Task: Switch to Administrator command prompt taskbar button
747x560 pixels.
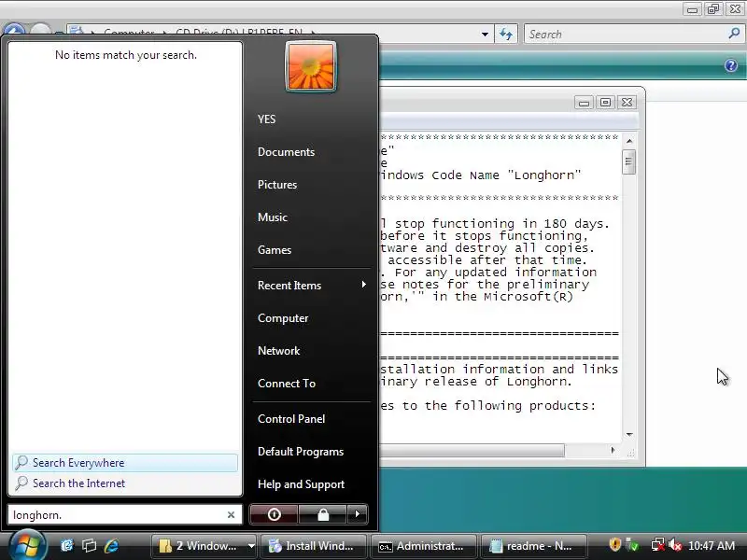Action: [424, 546]
